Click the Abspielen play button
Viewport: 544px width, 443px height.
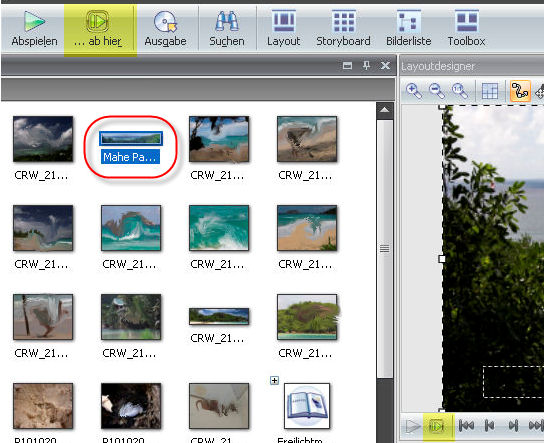(x=34, y=29)
